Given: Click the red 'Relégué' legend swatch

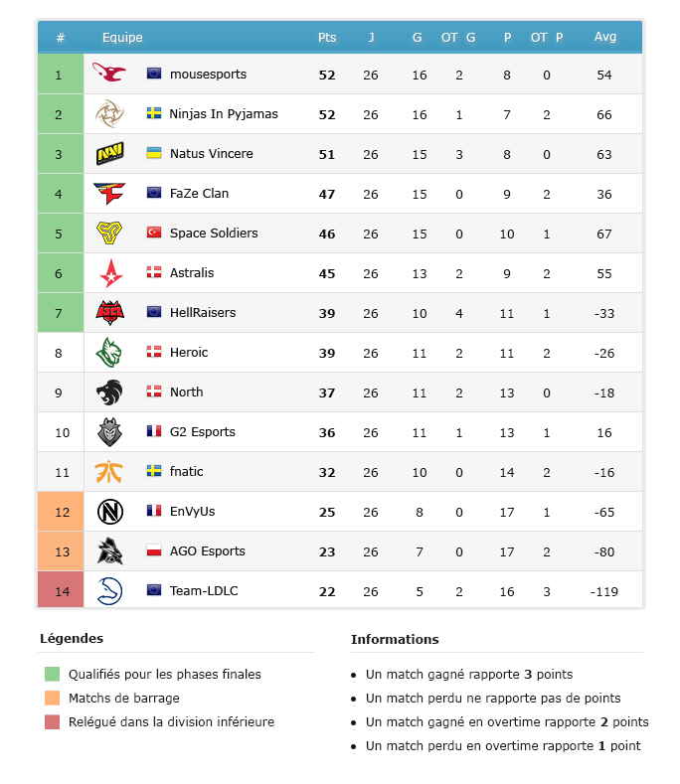Looking at the screenshot, I should point(52,722).
